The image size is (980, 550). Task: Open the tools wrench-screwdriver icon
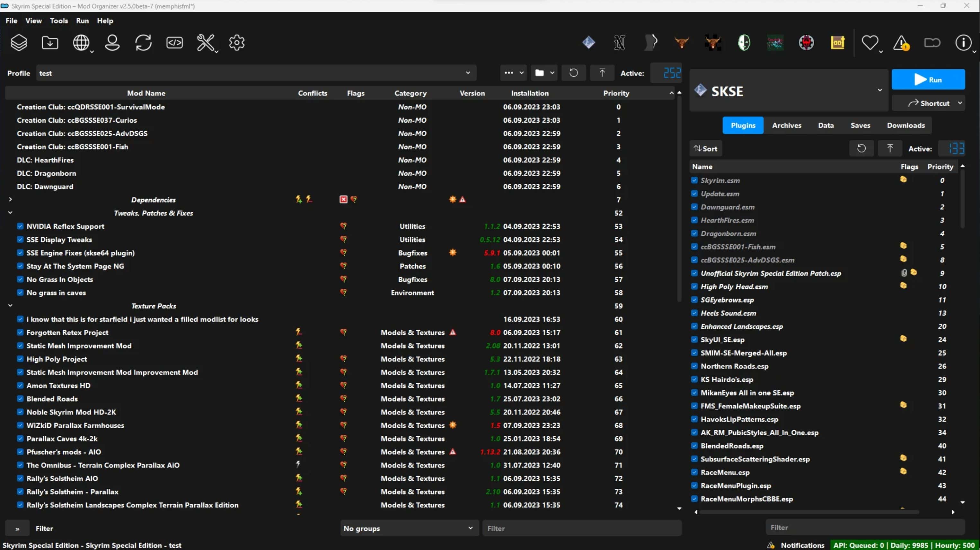[x=206, y=43]
